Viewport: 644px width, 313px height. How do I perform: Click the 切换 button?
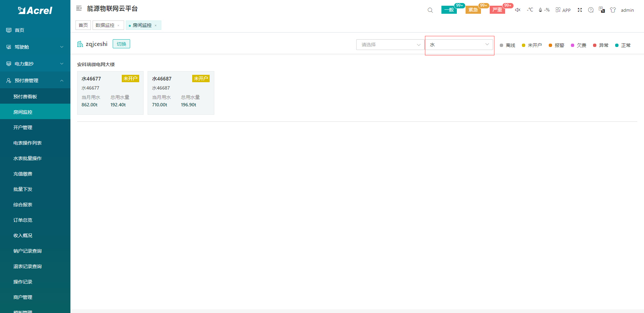121,44
